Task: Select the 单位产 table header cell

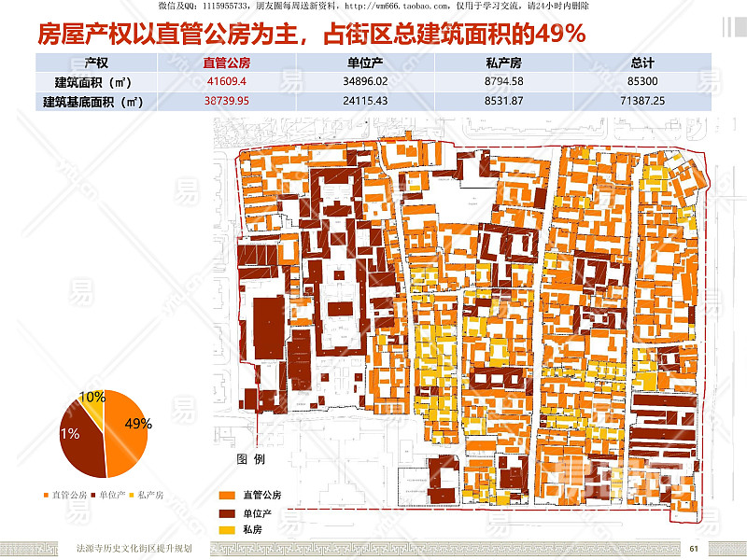Action: pyautogui.click(x=365, y=63)
